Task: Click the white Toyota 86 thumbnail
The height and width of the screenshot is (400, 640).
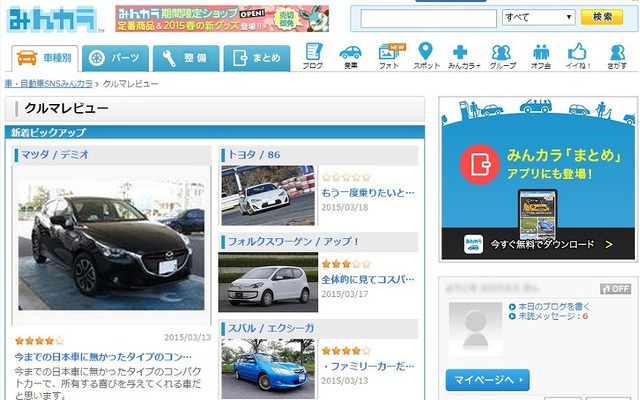Action: pyautogui.click(x=268, y=196)
